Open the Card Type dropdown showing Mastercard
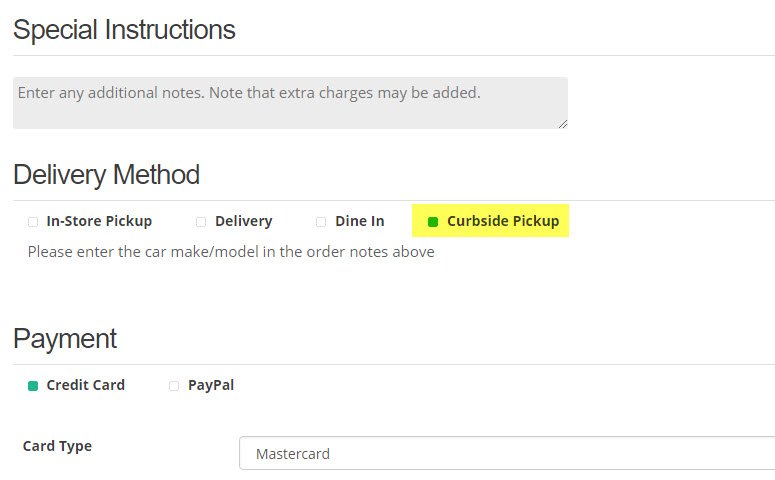The height and width of the screenshot is (480, 775). click(506, 453)
